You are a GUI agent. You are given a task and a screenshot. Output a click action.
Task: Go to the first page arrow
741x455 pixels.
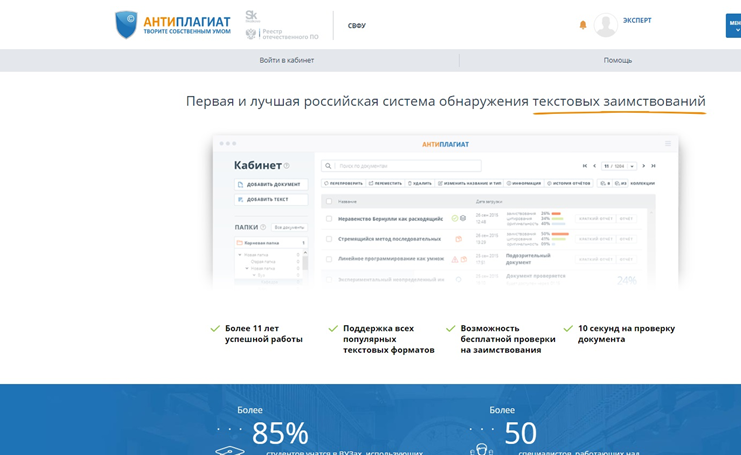coord(585,166)
